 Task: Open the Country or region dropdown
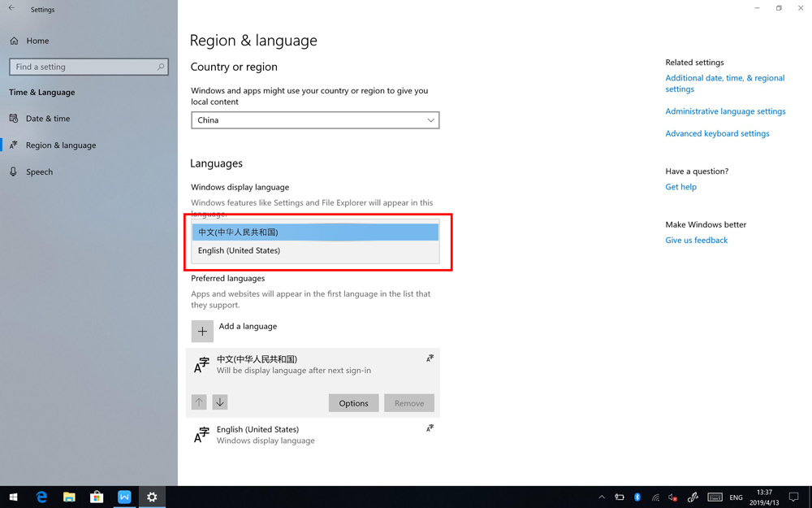(x=315, y=120)
